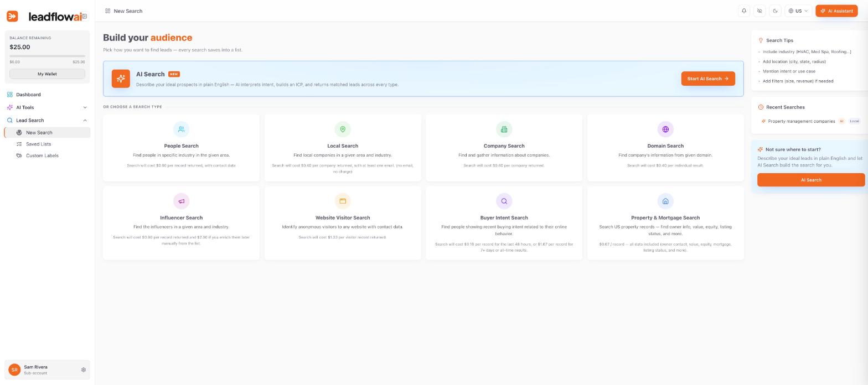Click the balance progress bar
Screen dimensions: 868x385
coord(47,56)
